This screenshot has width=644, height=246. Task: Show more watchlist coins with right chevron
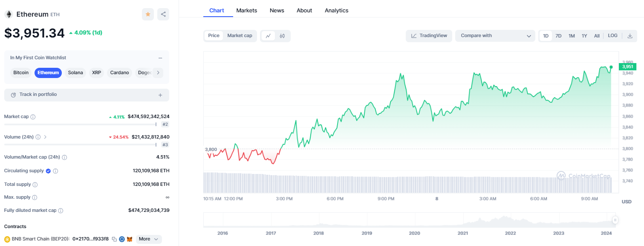pyautogui.click(x=158, y=72)
